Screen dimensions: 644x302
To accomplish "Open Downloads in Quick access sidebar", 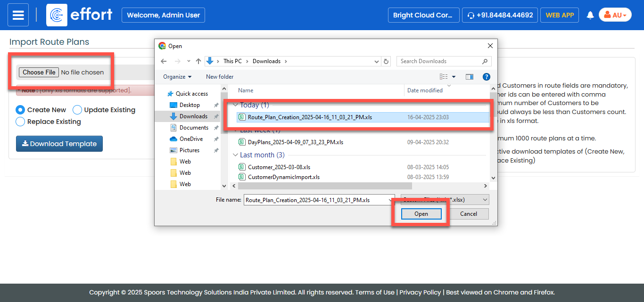I will 193,116.
